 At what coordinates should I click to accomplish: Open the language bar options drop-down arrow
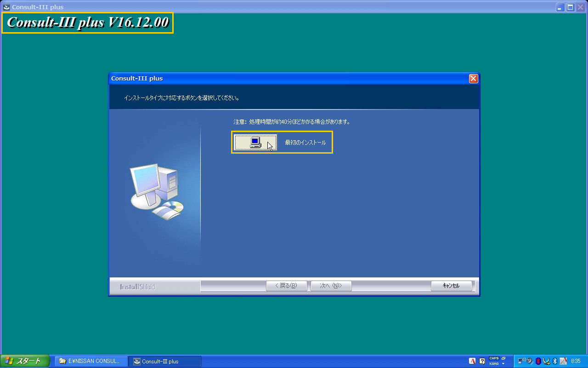click(x=503, y=364)
